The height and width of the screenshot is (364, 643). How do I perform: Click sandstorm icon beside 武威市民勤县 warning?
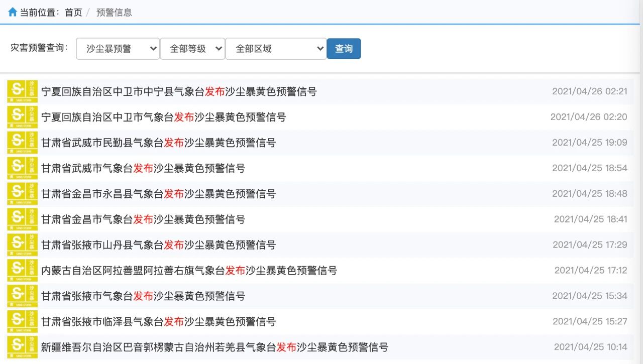pyautogui.click(x=23, y=143)
